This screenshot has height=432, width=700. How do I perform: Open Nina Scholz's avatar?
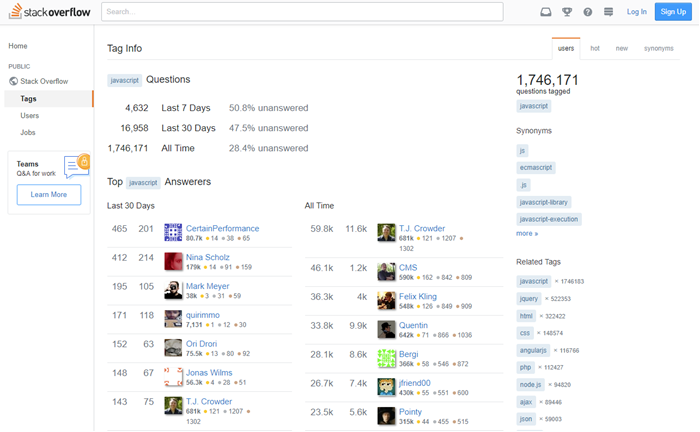(x=173, y=262)
